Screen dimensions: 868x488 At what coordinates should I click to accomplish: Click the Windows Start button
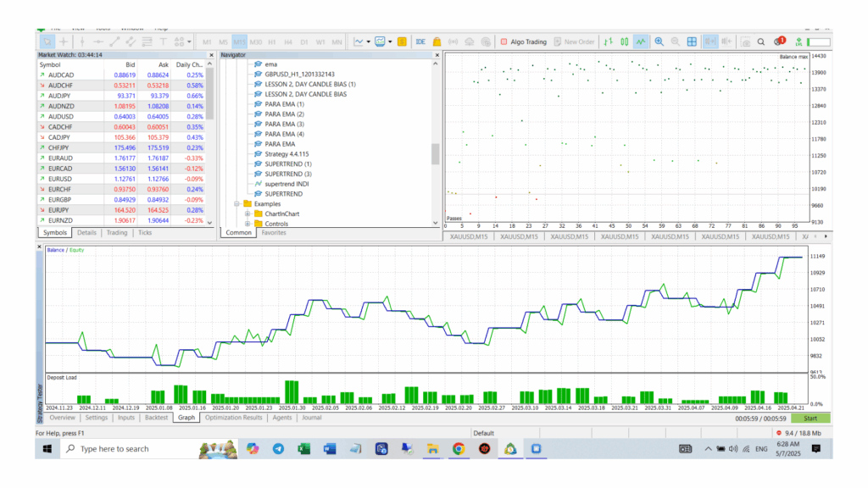pyautogui.click(x=47, y=449)
